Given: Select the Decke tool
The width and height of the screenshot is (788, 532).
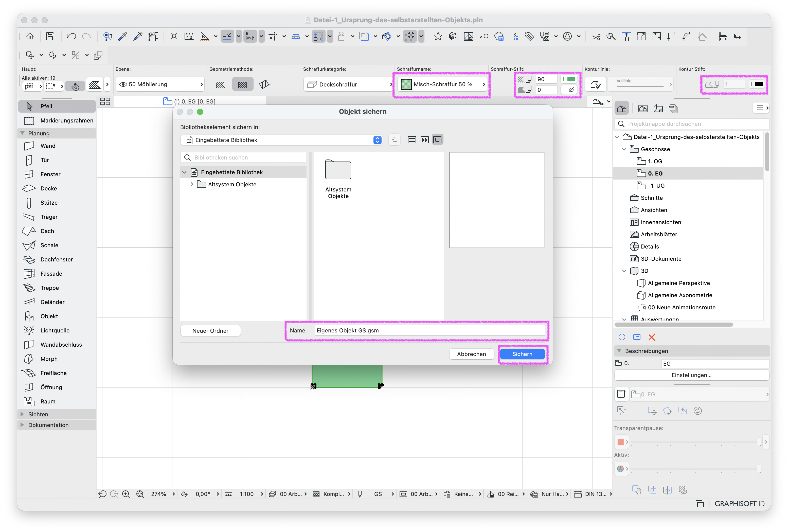Looking at the screenshot, I should coord(57,188).
